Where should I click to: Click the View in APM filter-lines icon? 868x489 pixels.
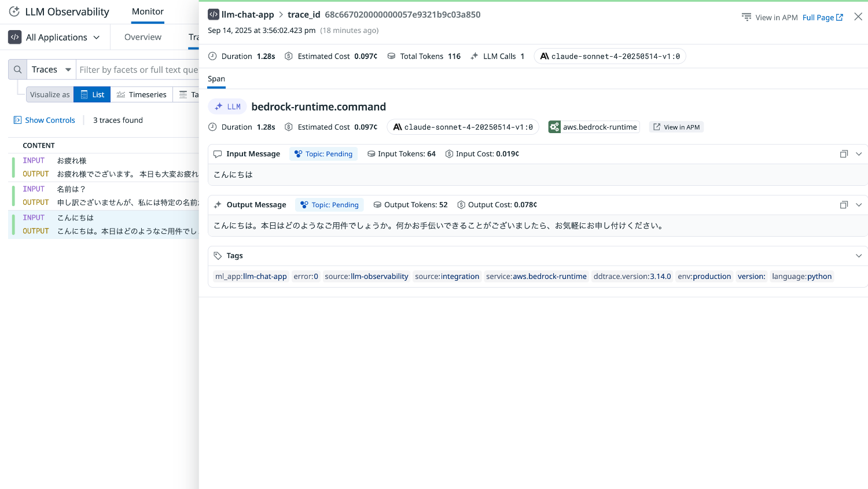(x=746, y=17)
